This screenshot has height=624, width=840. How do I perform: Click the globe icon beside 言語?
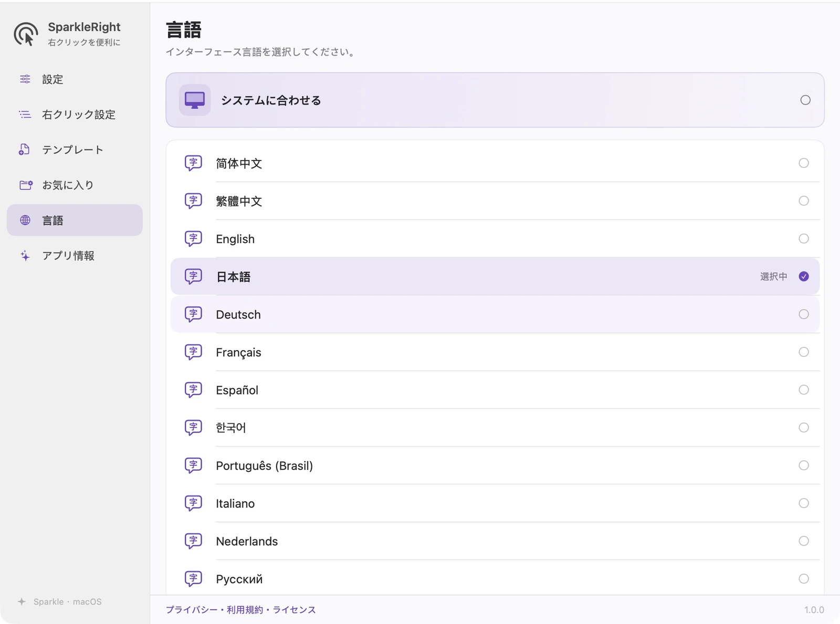pyautogui.click(x=25, y=220)
